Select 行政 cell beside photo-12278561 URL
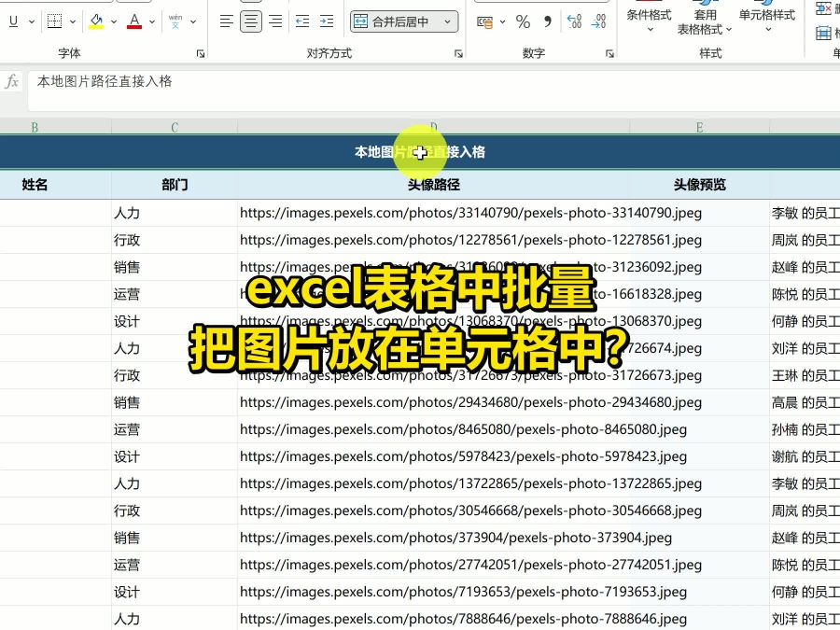 point(175,240)
